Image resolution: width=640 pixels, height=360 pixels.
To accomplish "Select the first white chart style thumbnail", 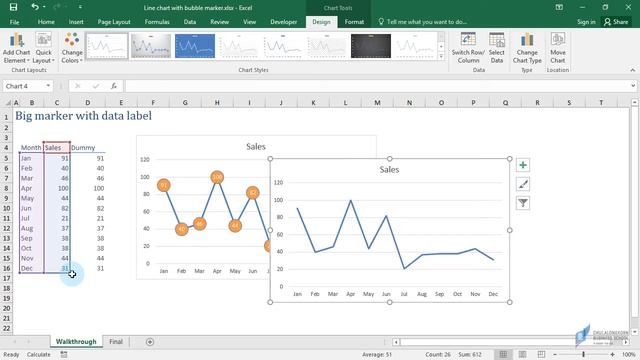I will click(107, 46).
